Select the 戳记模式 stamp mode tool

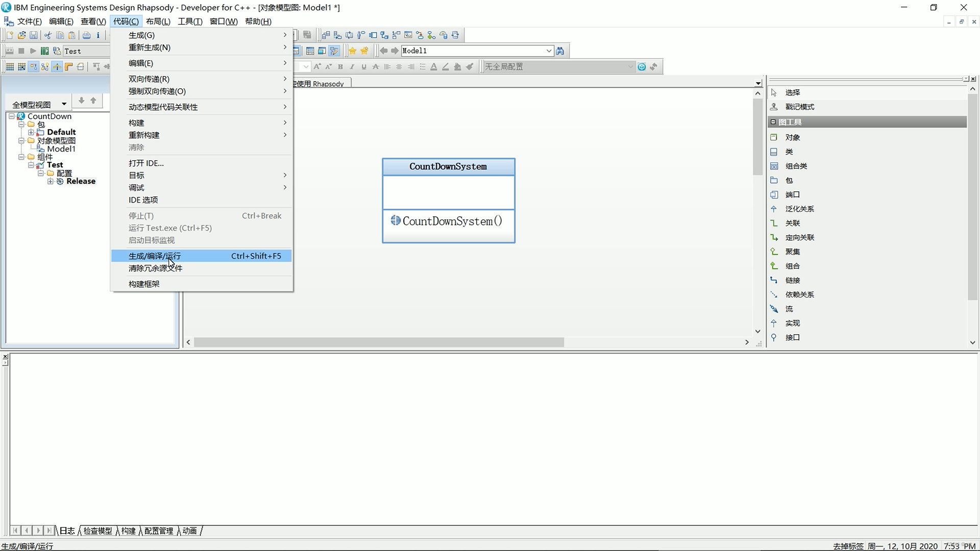799,107
